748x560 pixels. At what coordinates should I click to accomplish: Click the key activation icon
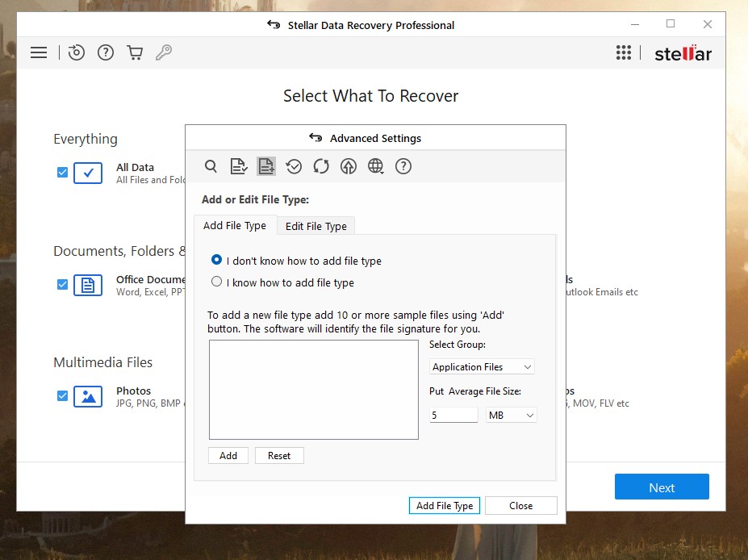click(x=164, y=52)
